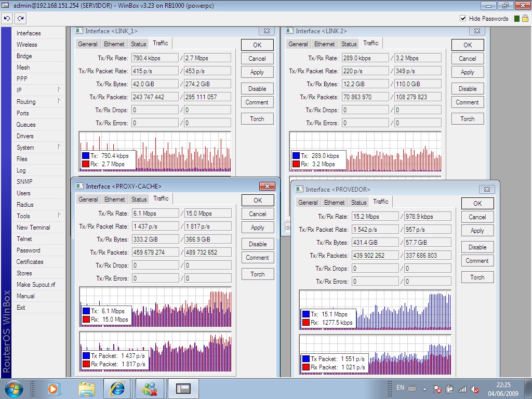The width and height of the screenshot is (532, 399).
Task: Open the Messenger taskbar icon
Action: coord(150,389)
